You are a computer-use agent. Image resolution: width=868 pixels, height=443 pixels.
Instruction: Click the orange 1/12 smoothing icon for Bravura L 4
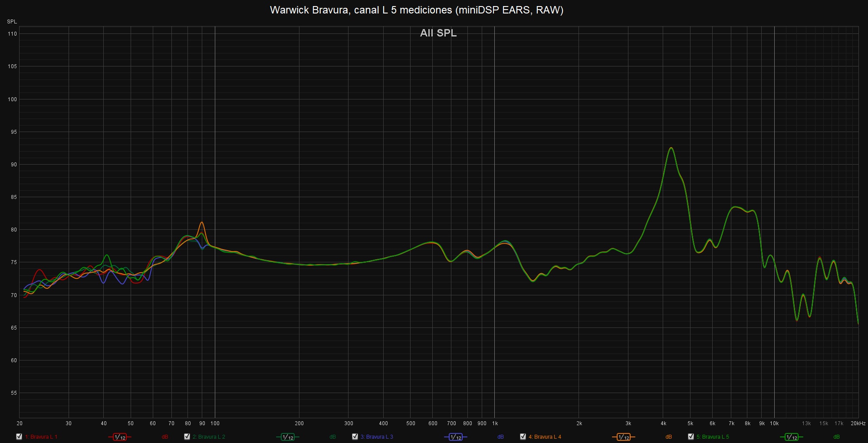click(x=624, y=437)
